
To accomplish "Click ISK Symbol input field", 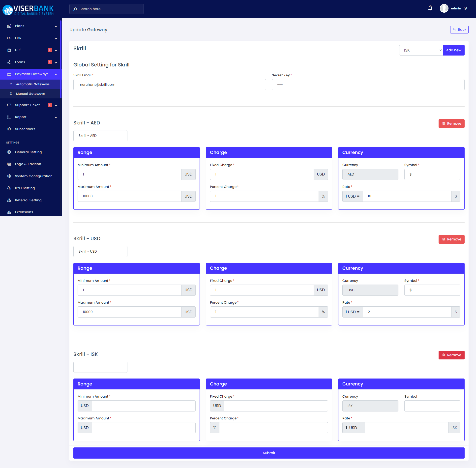I will [432, 406].
